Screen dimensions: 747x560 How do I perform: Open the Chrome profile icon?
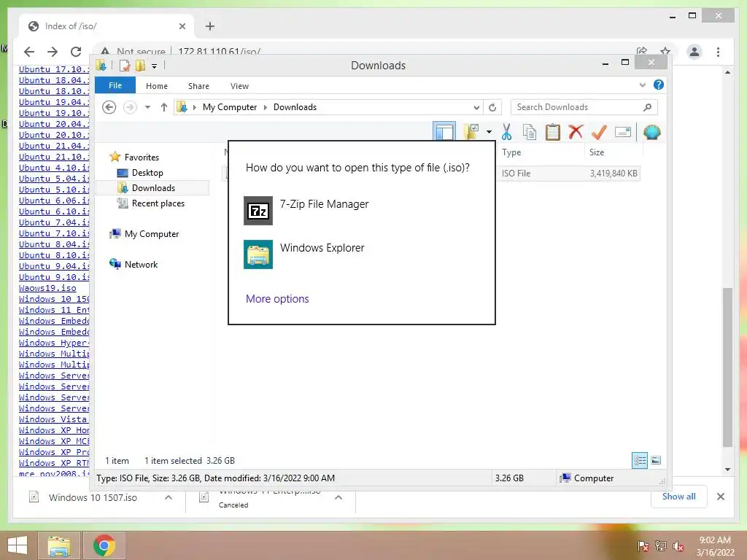click(x=694, y=52)
